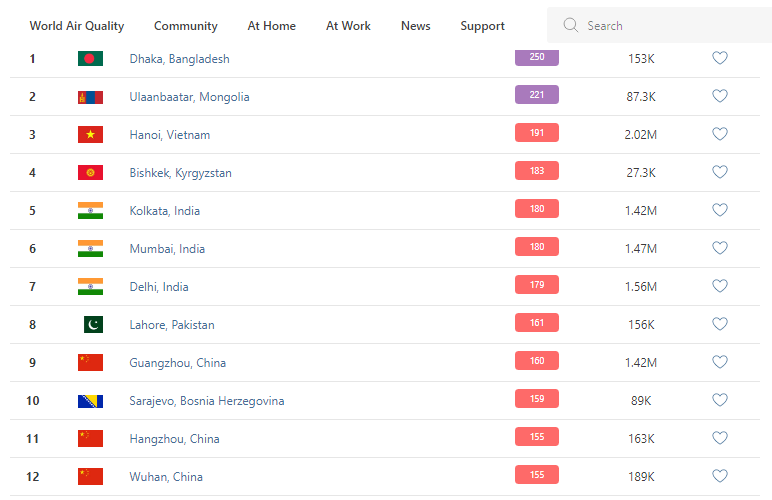This screenshot has height=500, width=772.
Task: Click the Pakistan flag in Lahore row
Action: pyautogui.click(x=92, y=325)
